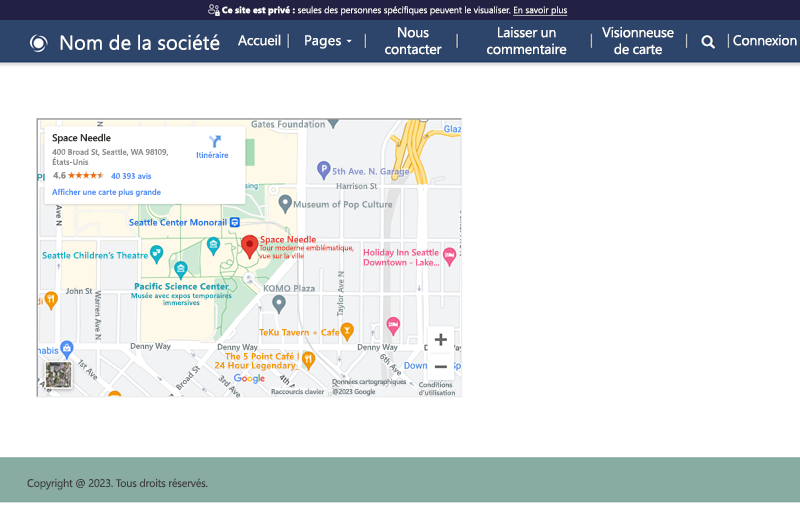The image size is (800, 517).
Task: Click the red Space Needle map pin
Action: 249,247
